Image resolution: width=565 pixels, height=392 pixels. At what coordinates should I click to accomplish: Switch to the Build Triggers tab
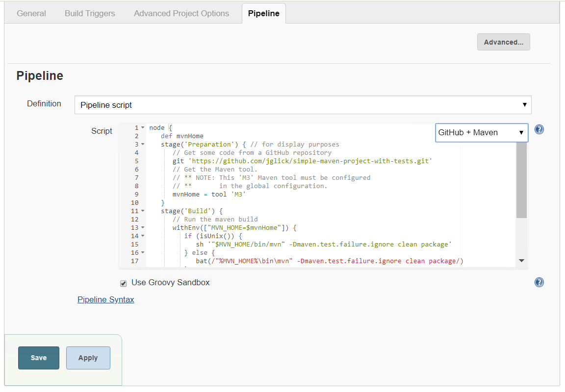coord(90,14)
